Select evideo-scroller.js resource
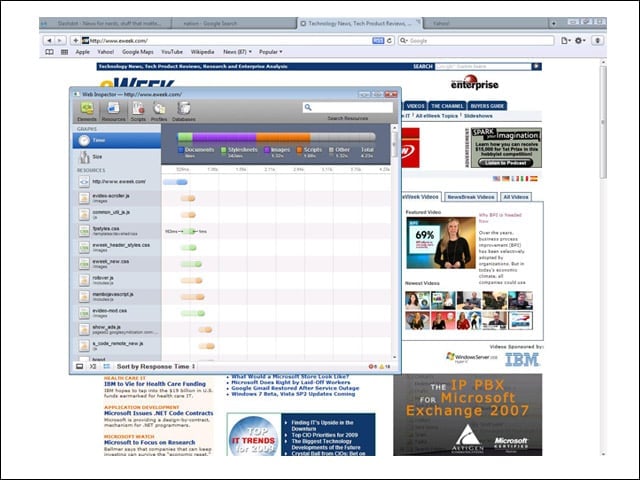The image size is (640, 480). click(117, 198)
